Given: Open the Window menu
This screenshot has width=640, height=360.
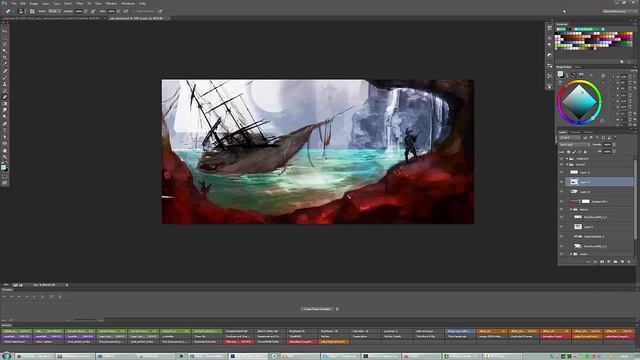Looking at the screenshot, I should [111, 3].
